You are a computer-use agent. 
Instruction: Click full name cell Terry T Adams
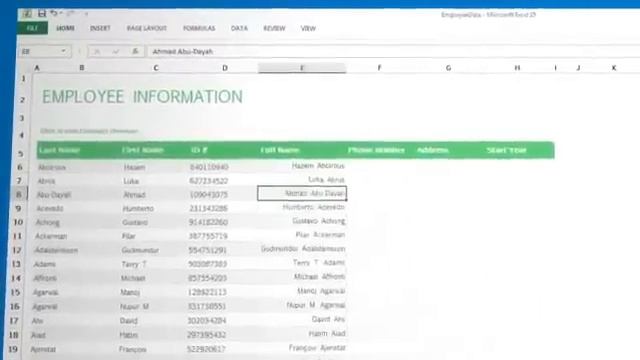point(319,262)
